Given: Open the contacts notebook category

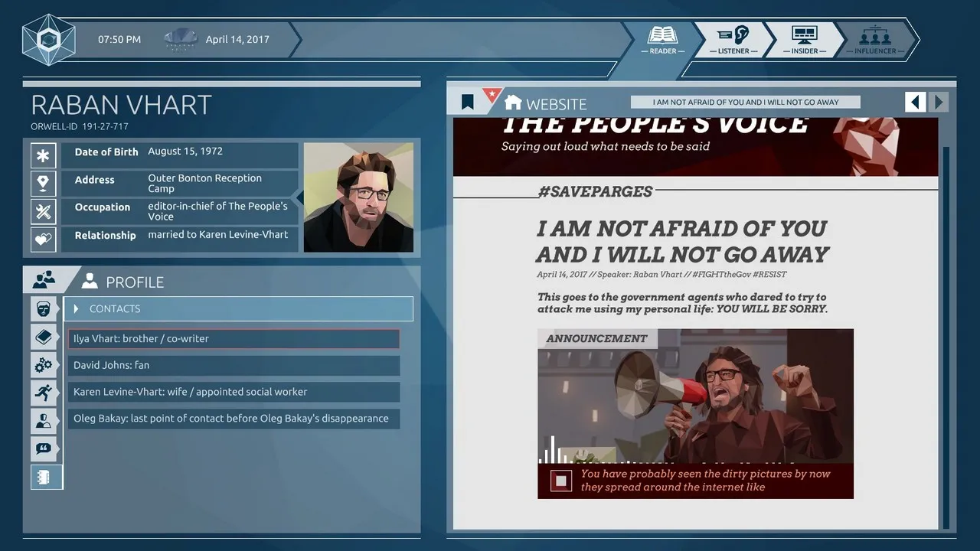Looking at the screenshot, I should pos(46,477).
